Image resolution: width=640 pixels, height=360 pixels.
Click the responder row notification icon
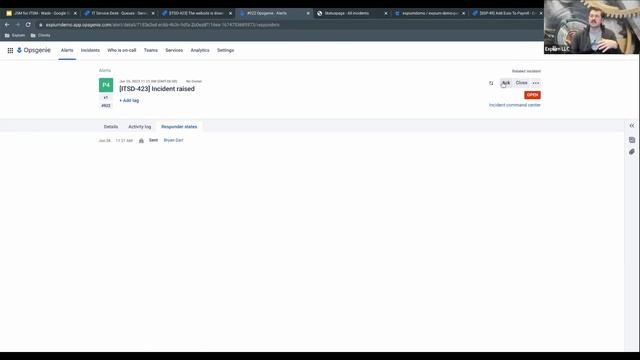click(x=141, y=140)
